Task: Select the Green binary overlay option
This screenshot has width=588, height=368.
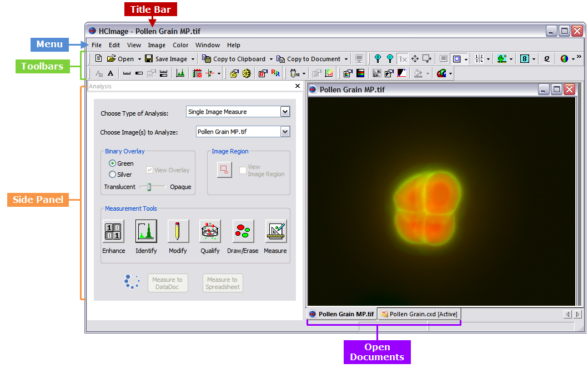Action: [113, 163]
